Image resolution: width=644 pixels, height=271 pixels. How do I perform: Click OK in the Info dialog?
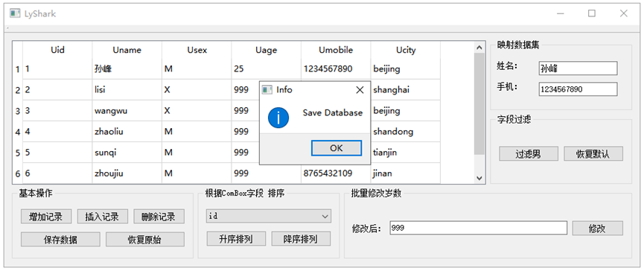(x=337, y=148)
